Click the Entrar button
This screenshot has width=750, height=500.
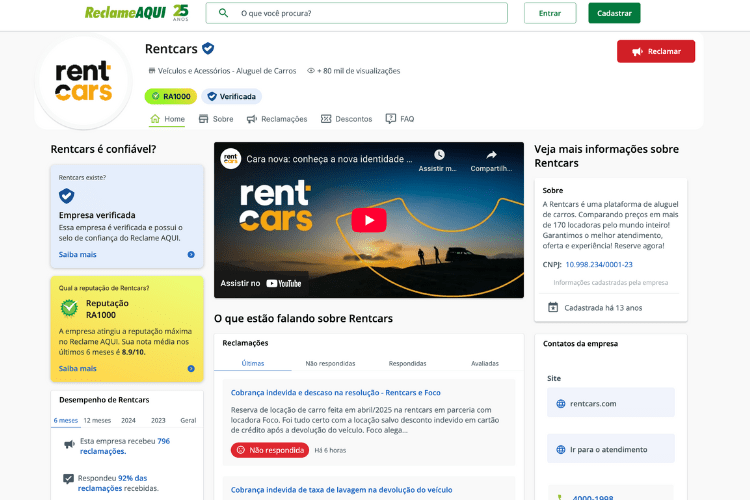pyautogui.click(x=550, y=13)
